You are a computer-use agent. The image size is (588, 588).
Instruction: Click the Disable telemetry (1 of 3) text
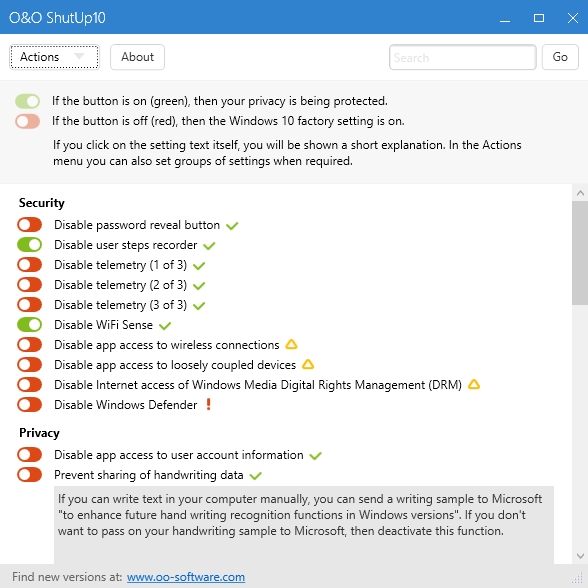120,265
